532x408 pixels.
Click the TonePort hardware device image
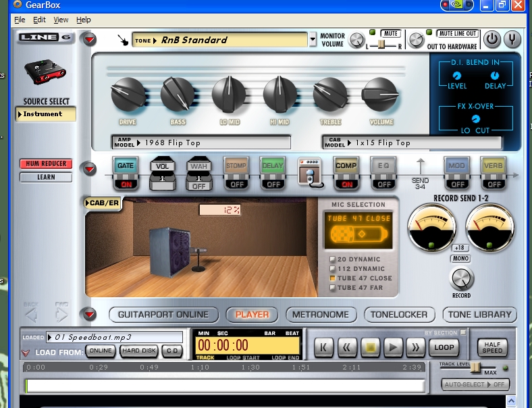45,72
